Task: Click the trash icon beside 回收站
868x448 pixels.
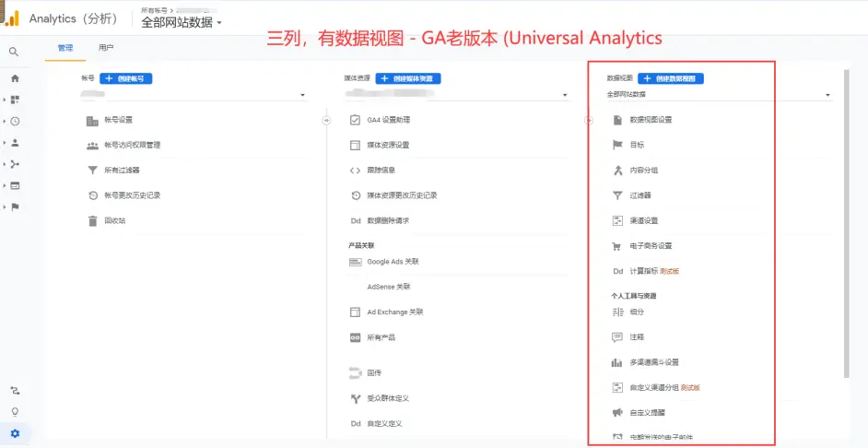Action: point(92,220)
